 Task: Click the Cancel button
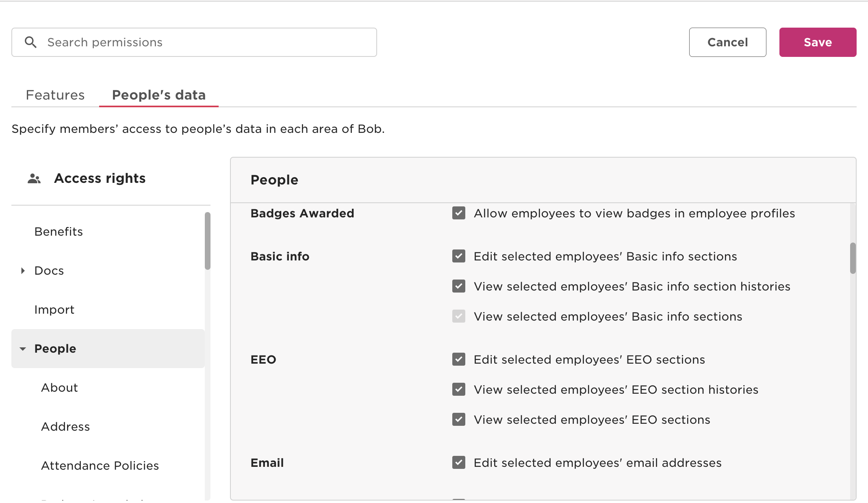coord(727,42)
